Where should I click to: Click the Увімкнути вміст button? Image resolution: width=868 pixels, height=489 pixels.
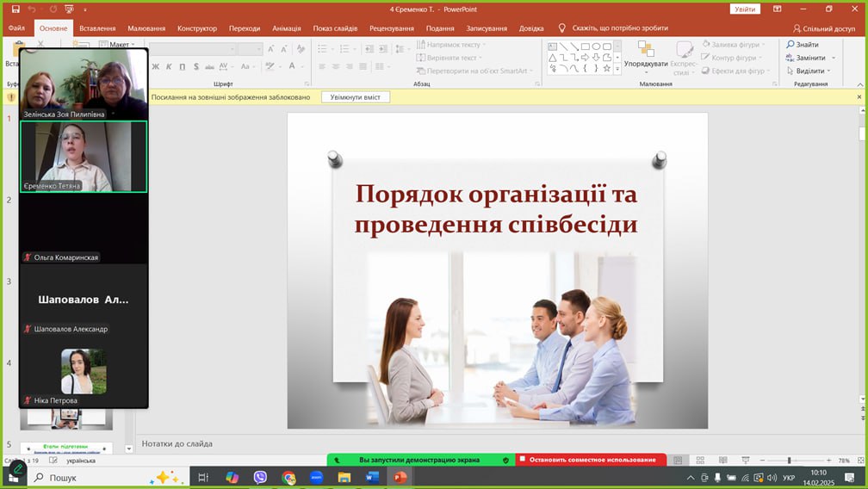tap(355, 97)
